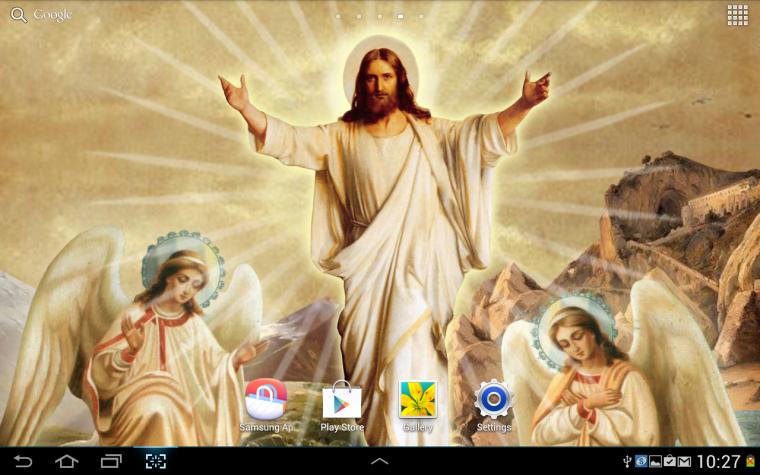
Task: Tap the picture notification icon in status bar
Action: pyautogui.click(x=655, y=461)
